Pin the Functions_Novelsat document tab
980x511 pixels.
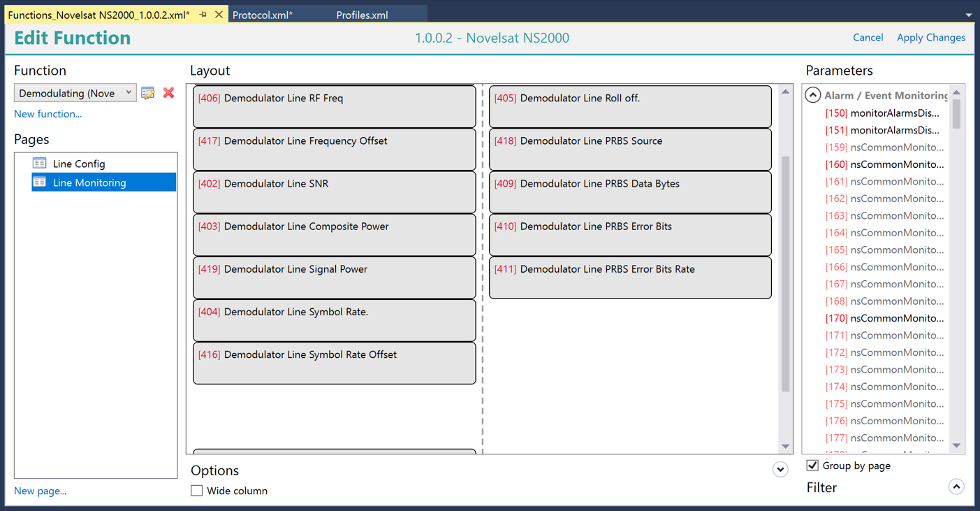(203, 14)
